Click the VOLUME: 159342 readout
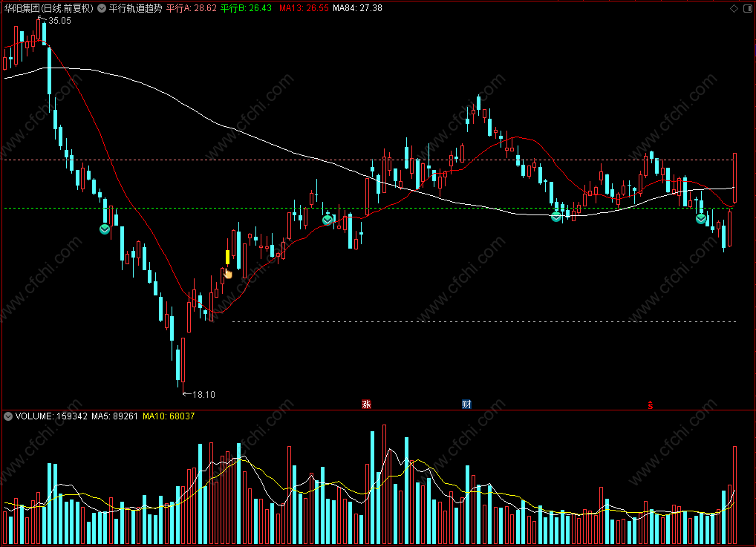 [51, 416]
